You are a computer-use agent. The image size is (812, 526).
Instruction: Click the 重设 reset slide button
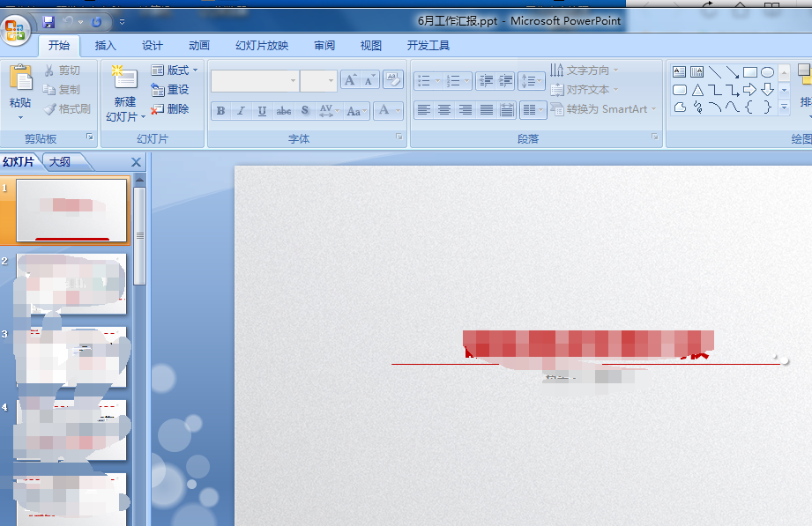(170, 90)
